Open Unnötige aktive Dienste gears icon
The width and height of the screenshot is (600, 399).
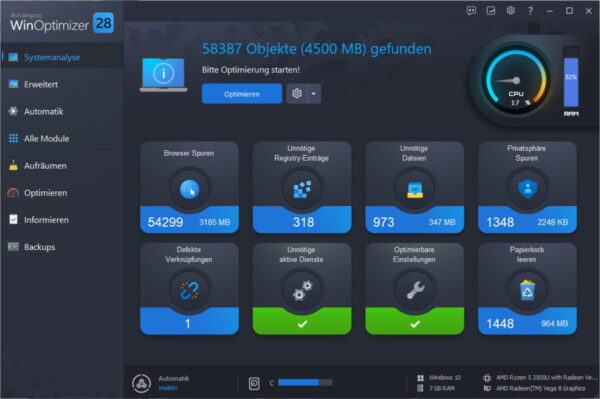302,290
